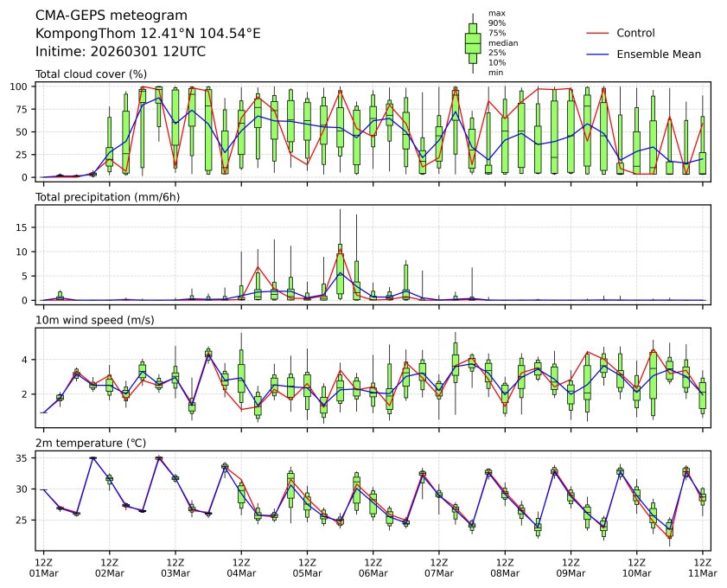Click the "max" label in box-plot legend

(x=496, y=13)
